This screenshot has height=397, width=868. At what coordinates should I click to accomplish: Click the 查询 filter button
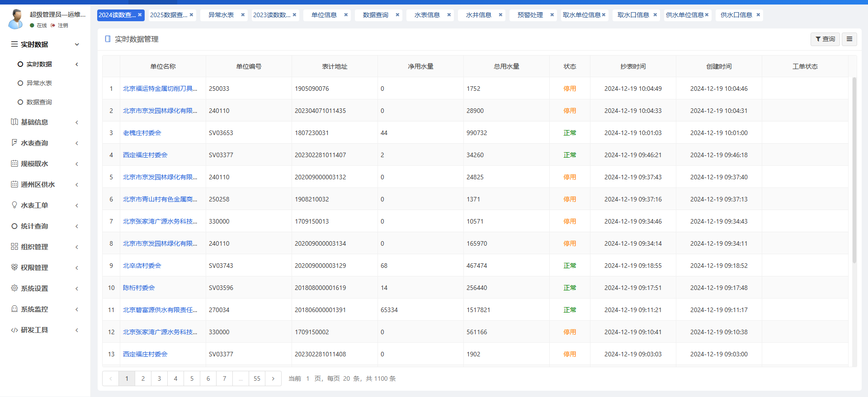(825, 39)
